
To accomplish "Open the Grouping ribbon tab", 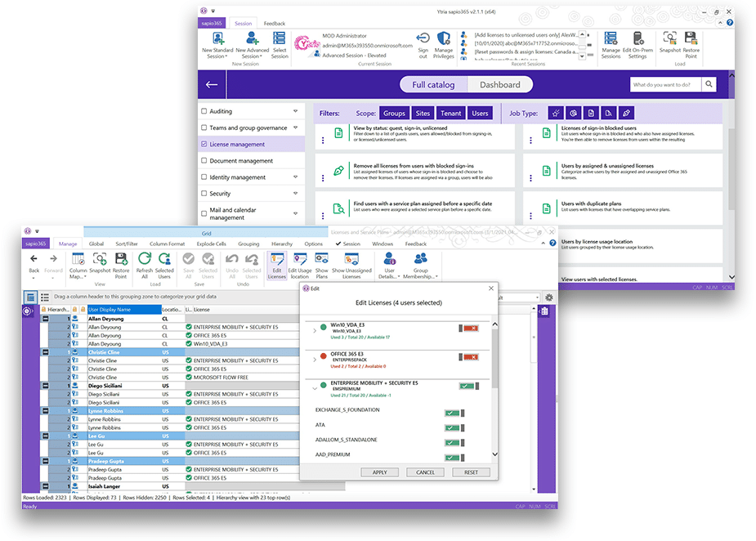I will [248, 244].
